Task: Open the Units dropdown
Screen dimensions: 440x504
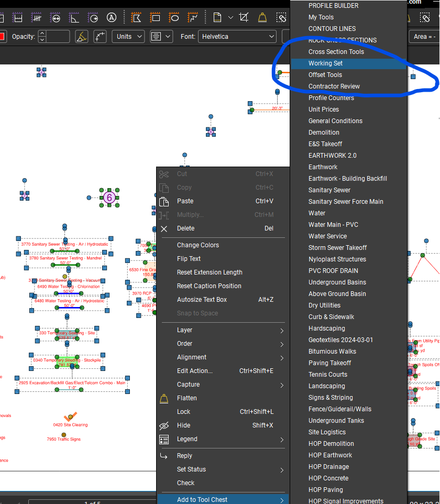Action: tap(128, 37)
